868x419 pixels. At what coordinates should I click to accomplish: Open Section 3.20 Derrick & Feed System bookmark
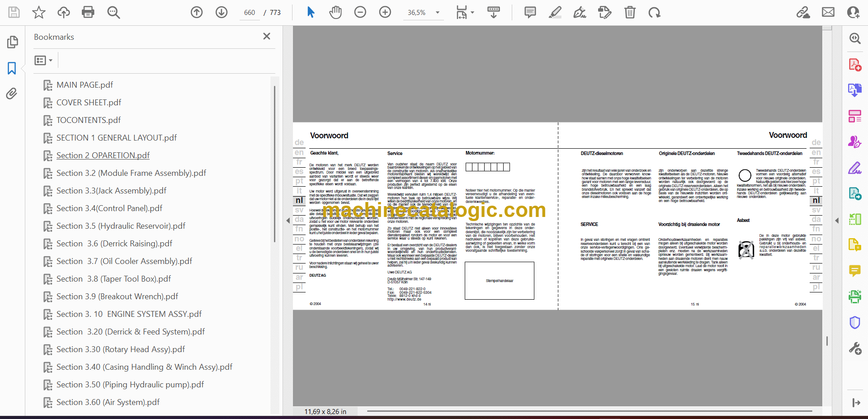[131, 332]
